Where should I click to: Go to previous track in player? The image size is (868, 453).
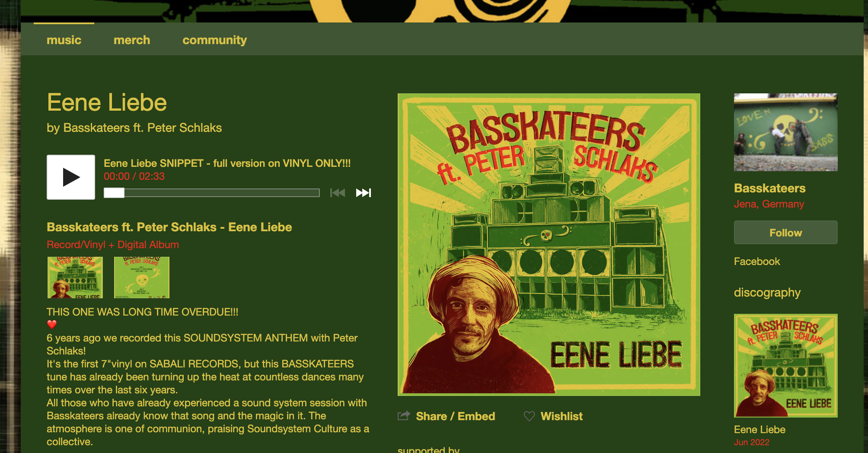coord(338,193)
